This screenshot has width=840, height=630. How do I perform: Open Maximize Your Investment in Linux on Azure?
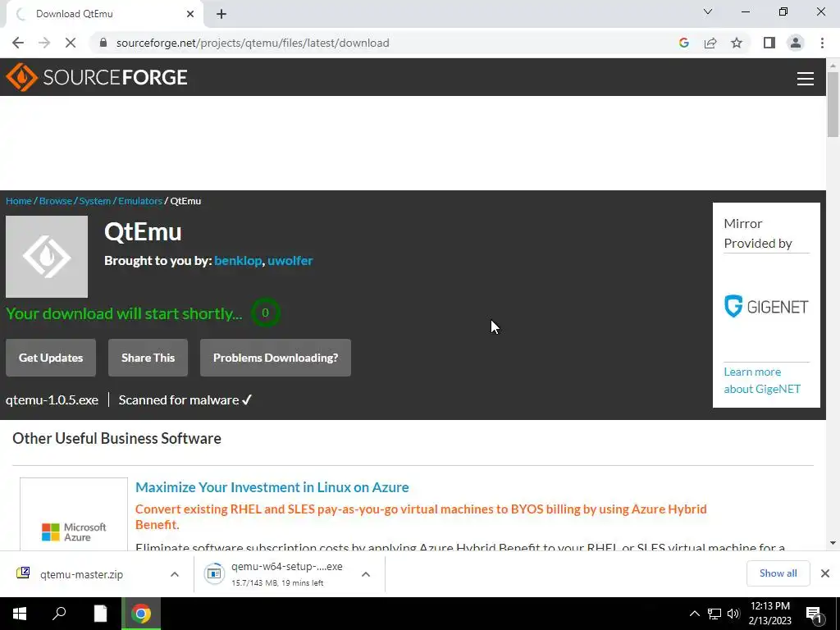[x=272, y=487]
